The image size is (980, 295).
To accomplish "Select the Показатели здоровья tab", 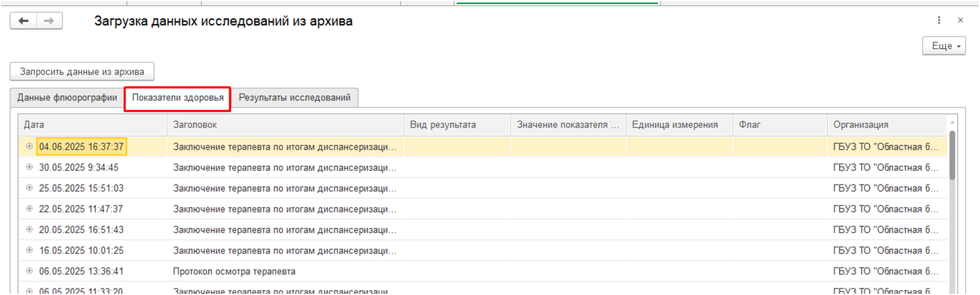I will (x=178, y=98).
